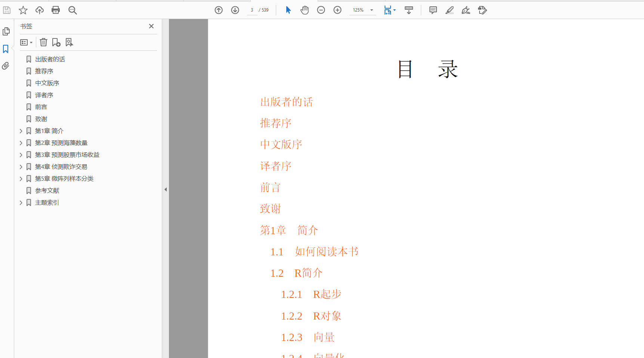
Task: Open the zoom level dropdown
Action: [371, 10]
